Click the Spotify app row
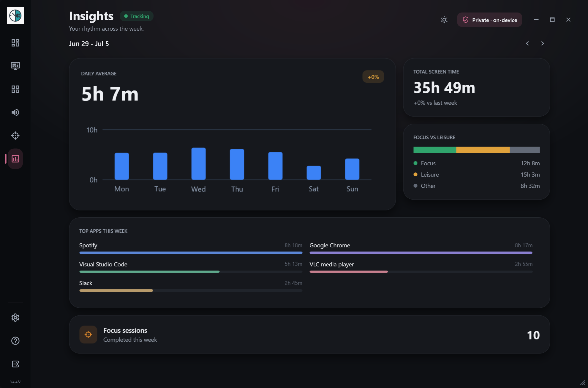Image resolution: width=588 pixels, height=388 pixels. 191,248
